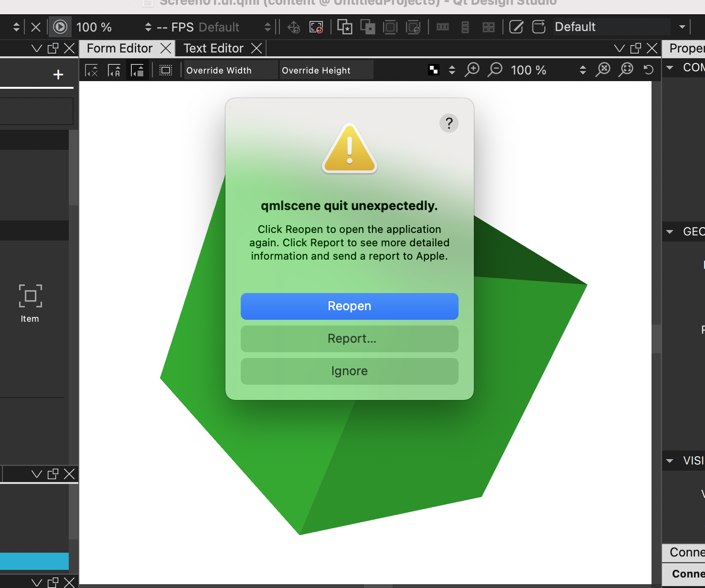Click the icon left of Default state dropdown
The width and height of the screenshot is (705, 588).
tap(539, 27)
